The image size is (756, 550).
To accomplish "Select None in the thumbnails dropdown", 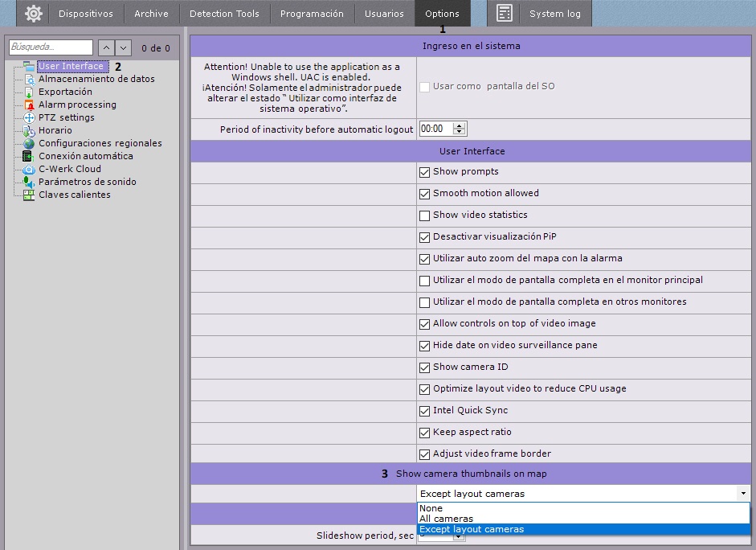I will pyautogui.click(x=431, y=508).
